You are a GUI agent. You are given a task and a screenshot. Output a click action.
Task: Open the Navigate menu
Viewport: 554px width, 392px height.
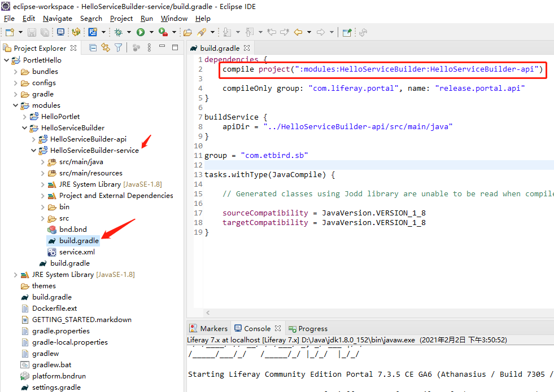click(58, 19)
